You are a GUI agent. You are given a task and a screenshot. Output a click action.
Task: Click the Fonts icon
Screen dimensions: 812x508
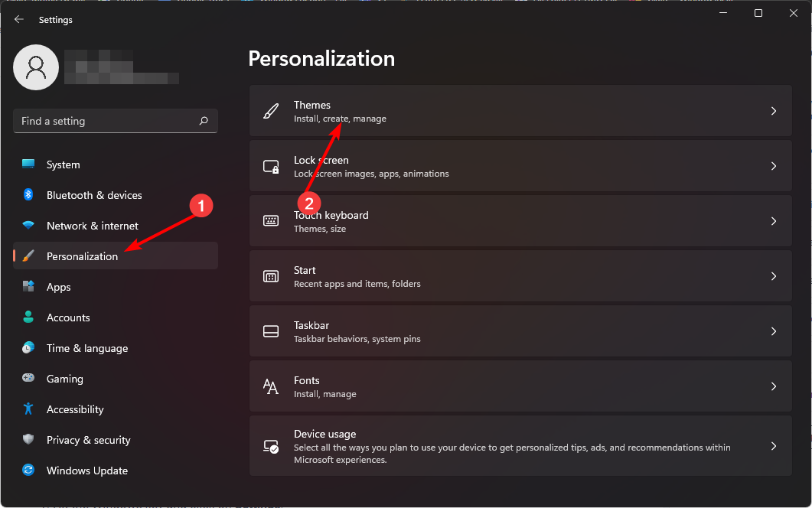click(271, 386)
